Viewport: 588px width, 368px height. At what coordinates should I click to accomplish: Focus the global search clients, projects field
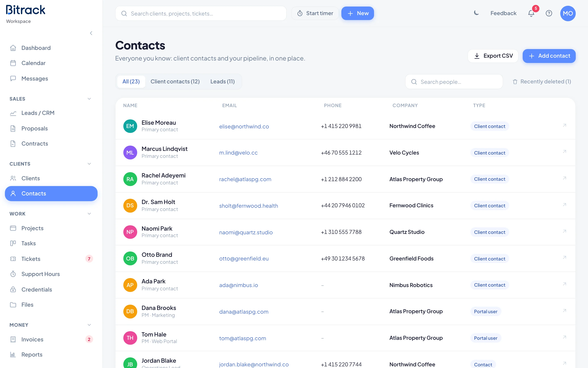tap(201, 13)
